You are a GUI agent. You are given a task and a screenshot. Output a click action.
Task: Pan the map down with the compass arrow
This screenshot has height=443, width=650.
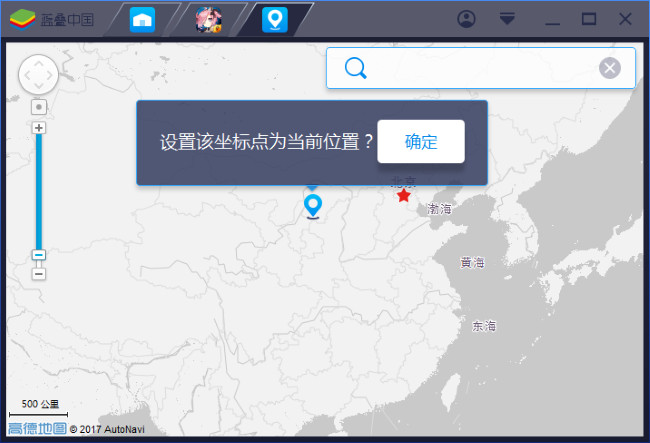coord(39,88)
